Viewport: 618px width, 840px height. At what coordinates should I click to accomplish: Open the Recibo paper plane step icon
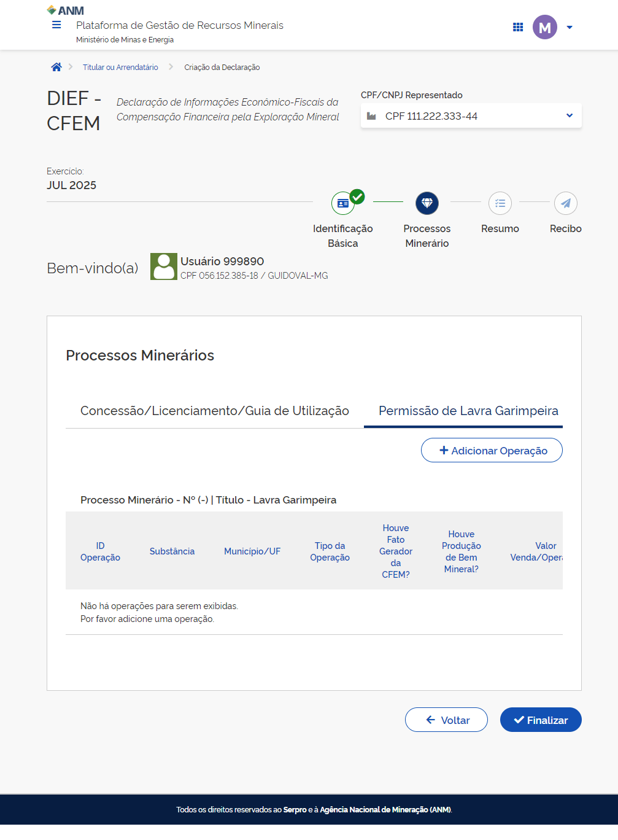point(565,203)
